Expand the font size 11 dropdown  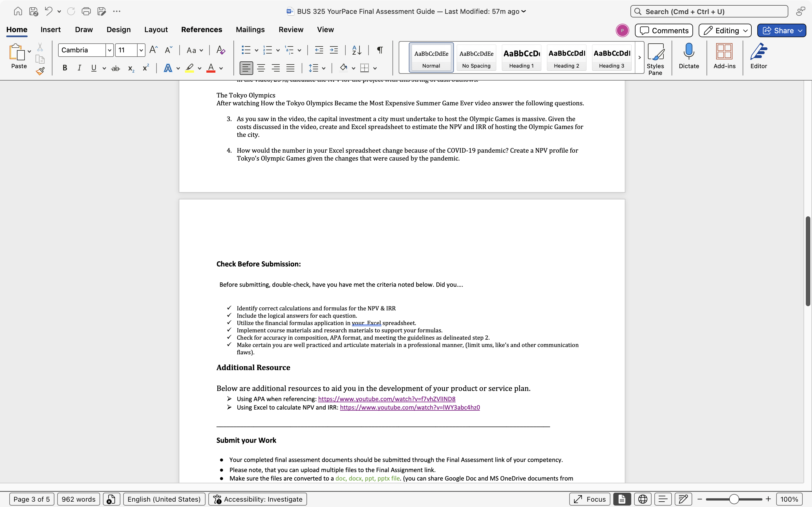coord(141,50)
